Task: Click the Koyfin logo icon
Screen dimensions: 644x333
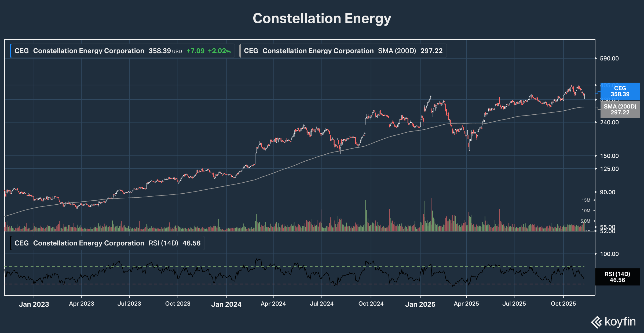Action: click(597, 322)
